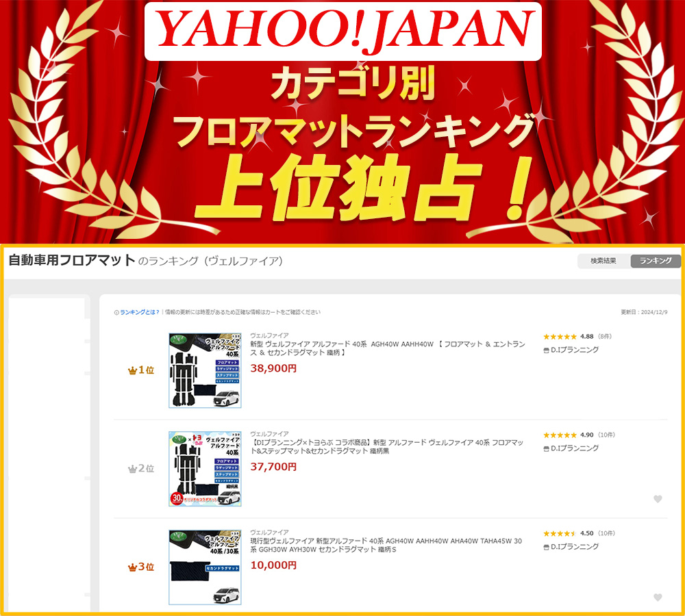Click the ヴェルファイア label above the 3位 title
Image resolution: width=685 pixels, height=616 pixels.
click(269, 532)
